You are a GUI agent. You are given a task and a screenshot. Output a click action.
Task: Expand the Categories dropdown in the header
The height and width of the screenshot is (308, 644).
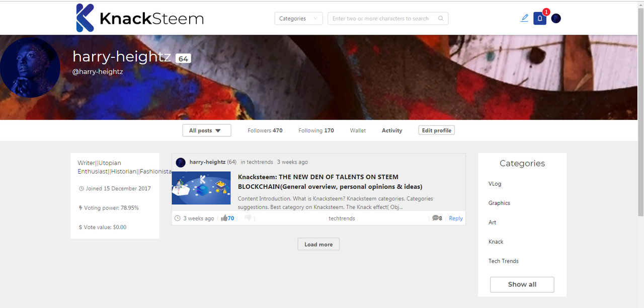point(298,19)
